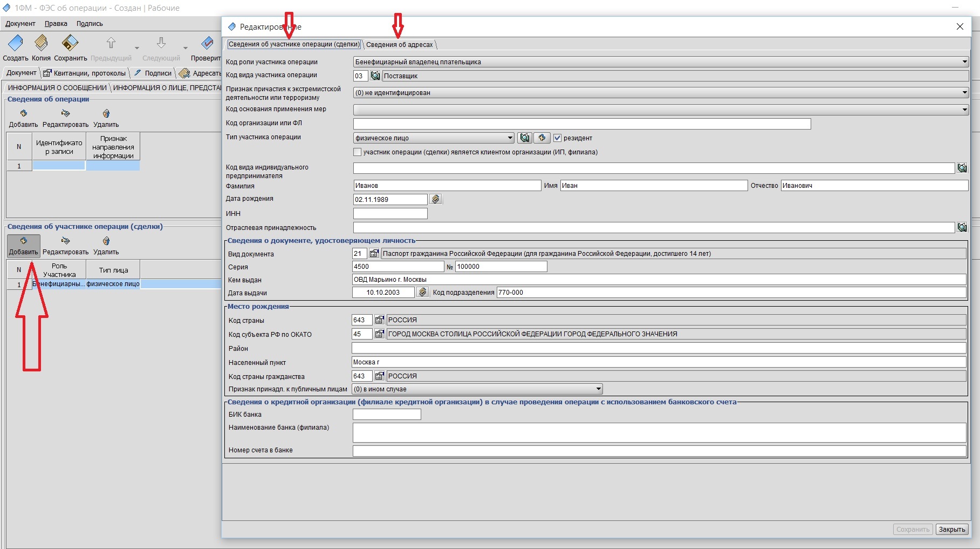Click the Код организации или ФЛ field

coord(582,124)
